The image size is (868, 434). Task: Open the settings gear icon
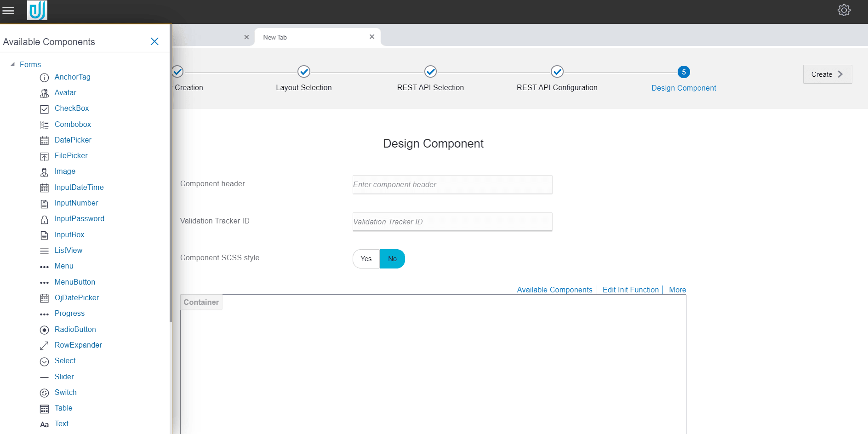844,10
